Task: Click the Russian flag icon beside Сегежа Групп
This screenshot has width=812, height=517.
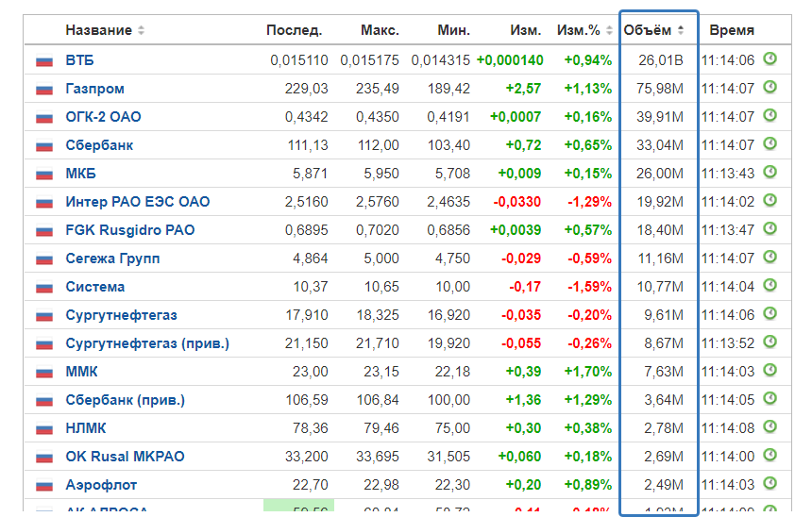Action: pyautogui.click(x=44, y=259)
